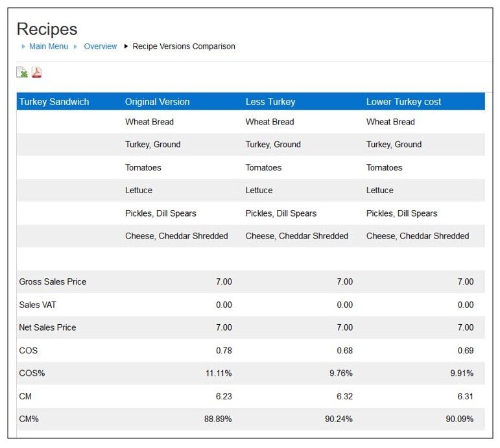Export the comparison as PDF

(36, 73)
